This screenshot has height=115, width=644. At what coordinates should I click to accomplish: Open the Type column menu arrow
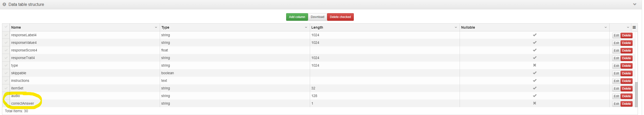tap(306, 27)
